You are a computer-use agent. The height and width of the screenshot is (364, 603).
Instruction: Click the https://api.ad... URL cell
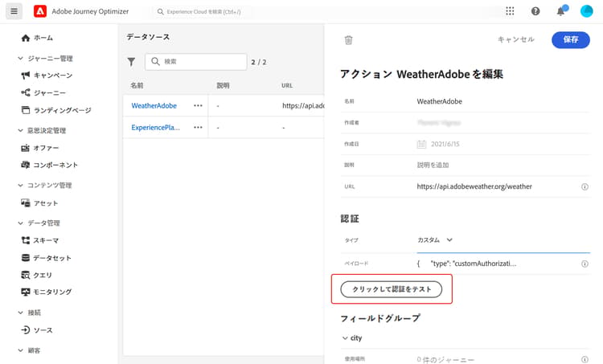[303, 105]
